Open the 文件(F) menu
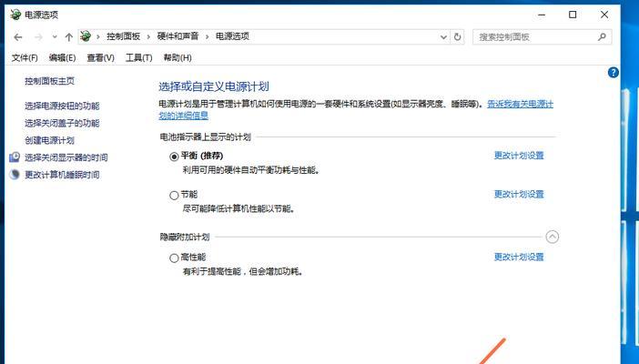This screenshot has width=639, height=364. pyautogui.click(x=25, y=58)
